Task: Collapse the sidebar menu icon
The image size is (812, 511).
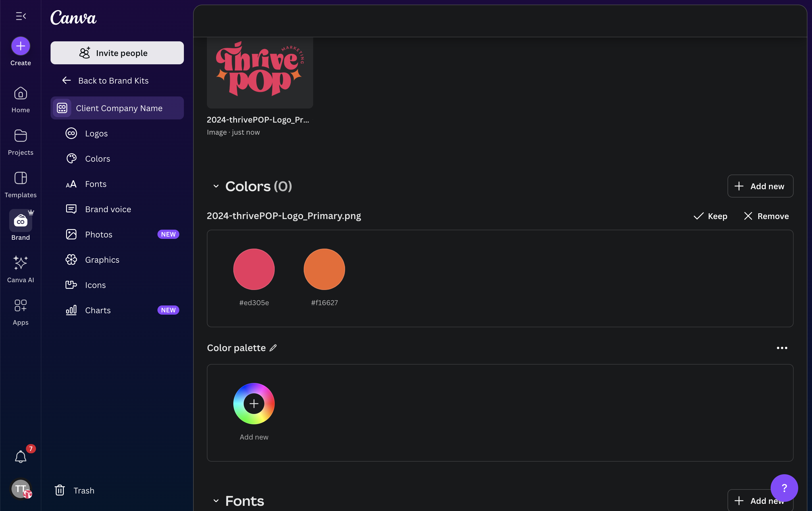Action: point(21,16)
